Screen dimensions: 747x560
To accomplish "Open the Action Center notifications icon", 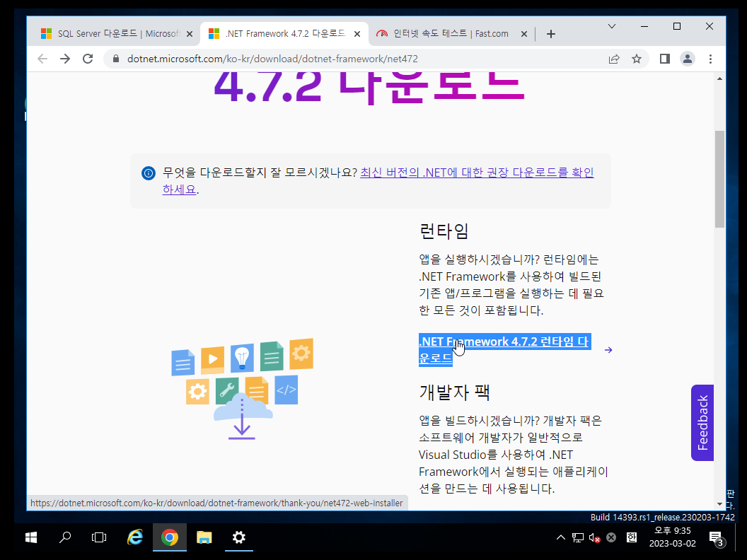I will [717, 539].
